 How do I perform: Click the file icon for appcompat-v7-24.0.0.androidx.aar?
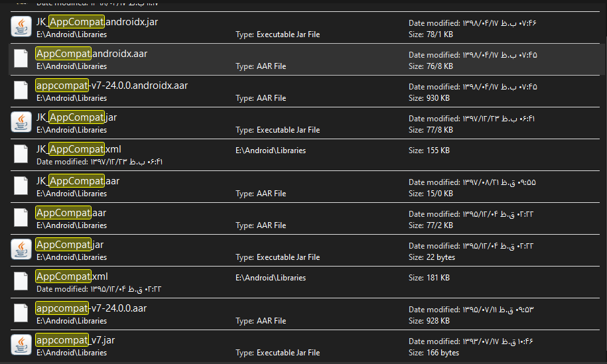pyautogui.click(x=21, y=90)
